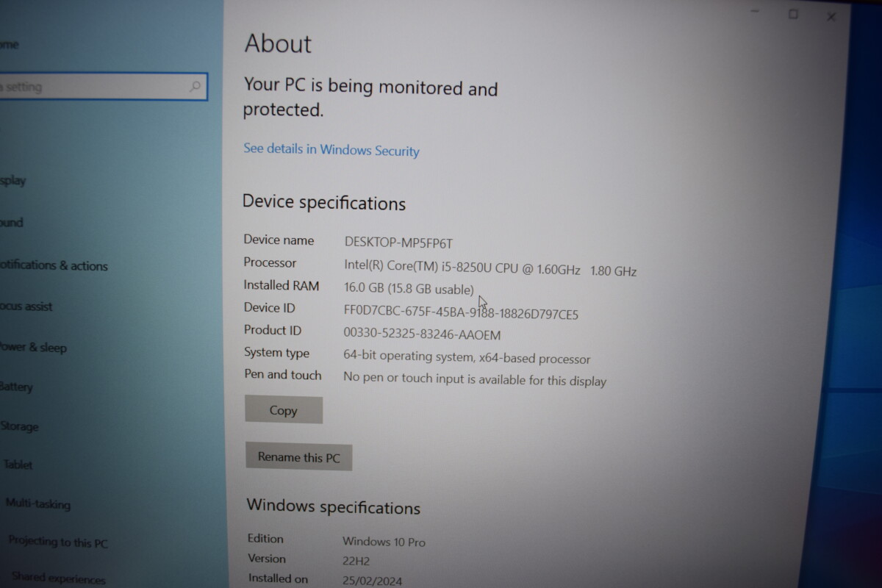Click device name value DESKTOP-MP5FP6T
This screenshot has height=588, width=882.
tap(398, 243)
